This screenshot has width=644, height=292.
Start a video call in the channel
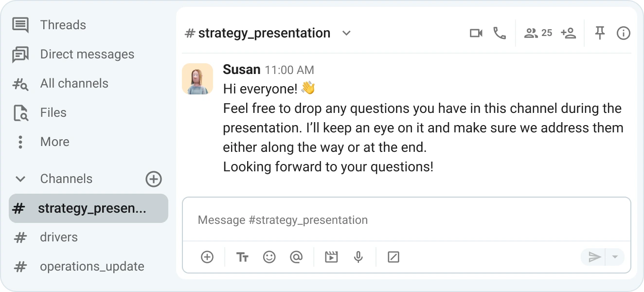(x=476, y=33)
